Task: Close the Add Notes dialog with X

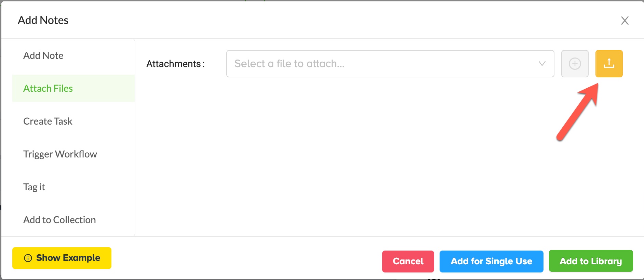Action: pyautogui.click(x=625, y=21)
